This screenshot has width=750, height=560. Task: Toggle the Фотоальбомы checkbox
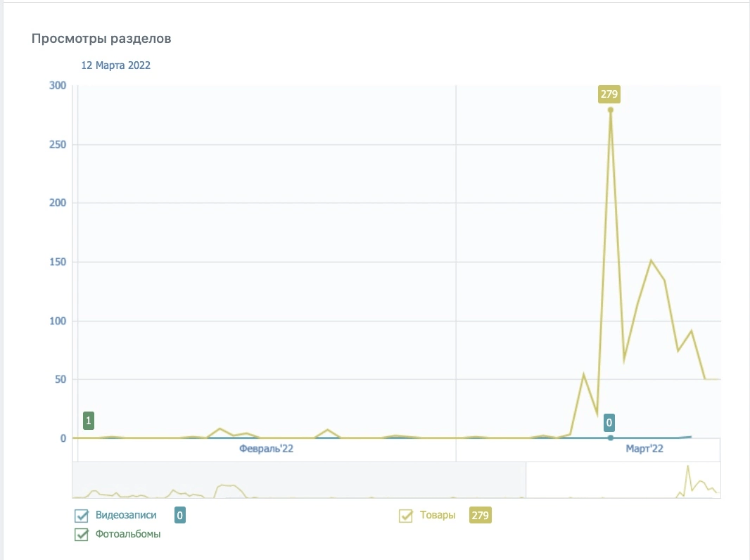coord(82,535)
